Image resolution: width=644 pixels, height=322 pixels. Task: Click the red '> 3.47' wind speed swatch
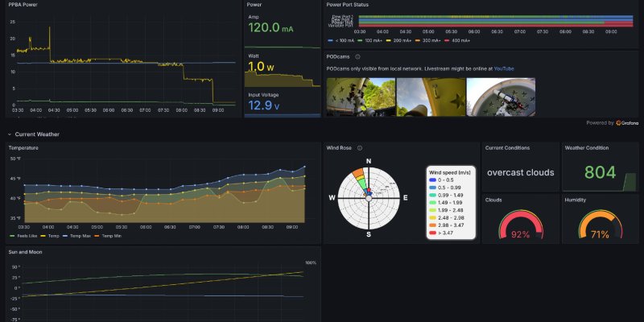tap(431, 232)
